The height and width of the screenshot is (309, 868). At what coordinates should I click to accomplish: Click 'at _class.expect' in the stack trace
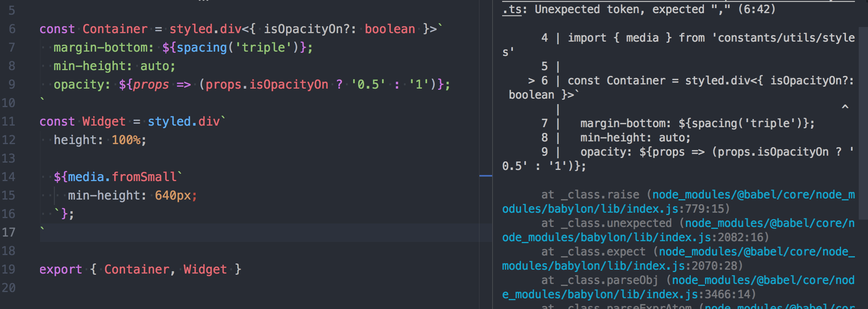(593, 252)
